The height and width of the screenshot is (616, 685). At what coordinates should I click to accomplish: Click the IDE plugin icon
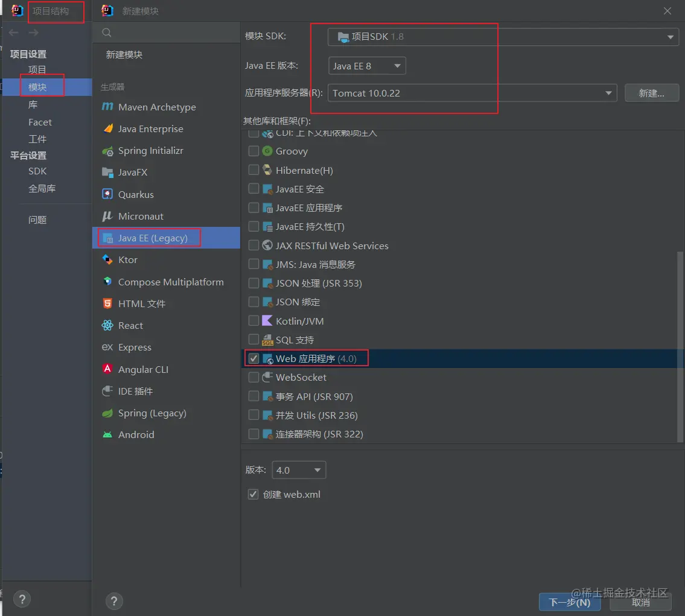tap(107, 391)
